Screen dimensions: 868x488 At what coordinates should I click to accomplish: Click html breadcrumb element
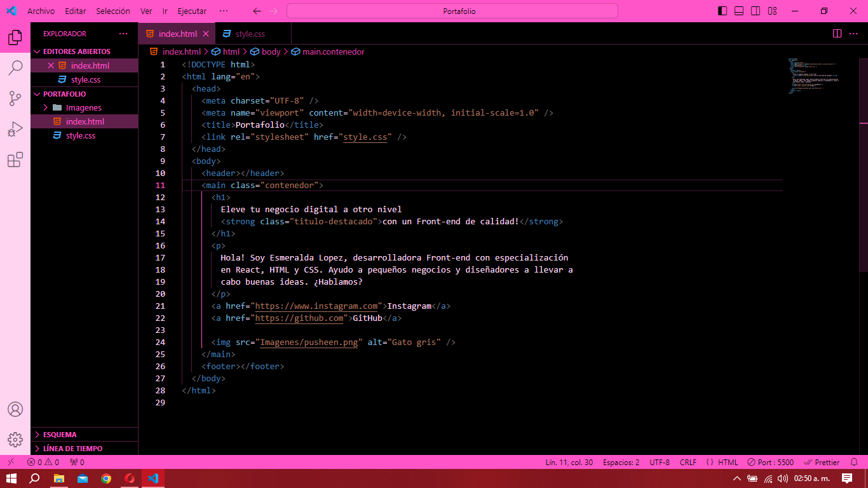click(226, 51)
